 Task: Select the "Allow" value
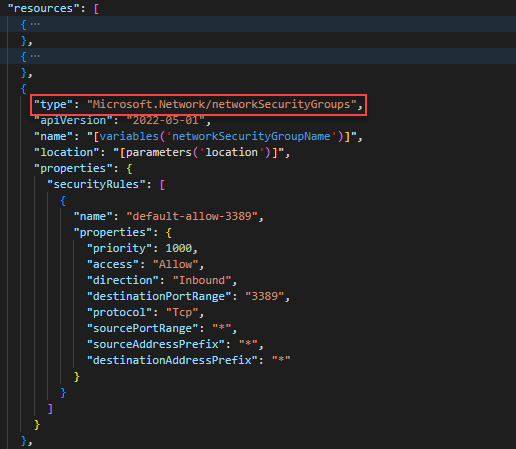[x=176, y=264]
